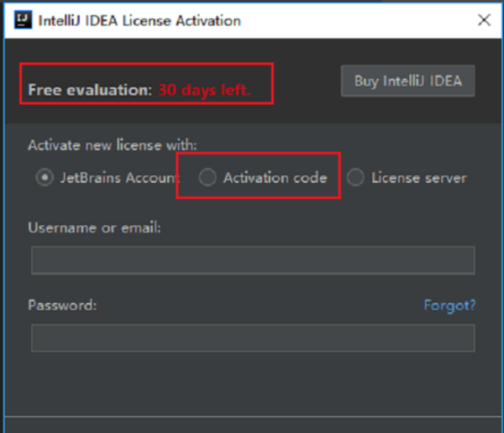
Task: Select the JetBrains Account radio button
Action: tap(44, 178)
